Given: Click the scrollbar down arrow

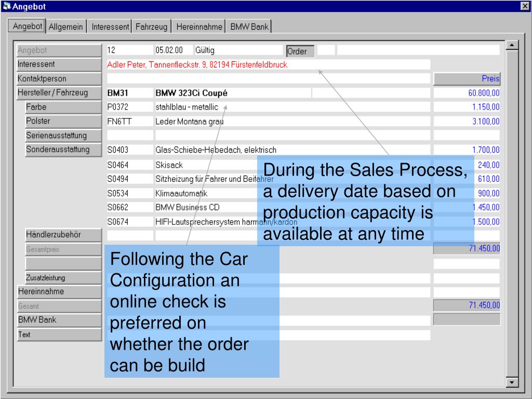Looking at the screenshot, I should pyautogui.click(x=512, y=382).
